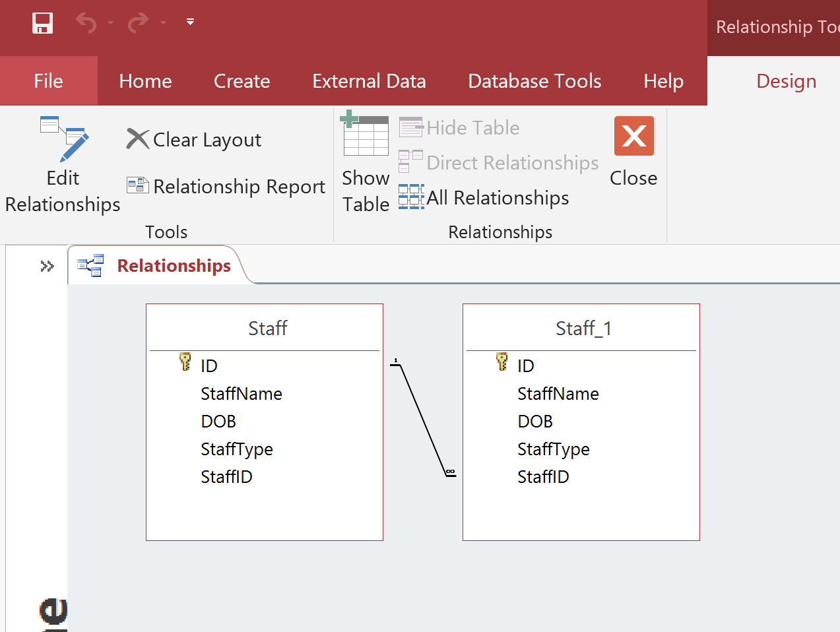Click Direct Relationships label
This screenshot has height=632, width=840.
tap(513, 163)
